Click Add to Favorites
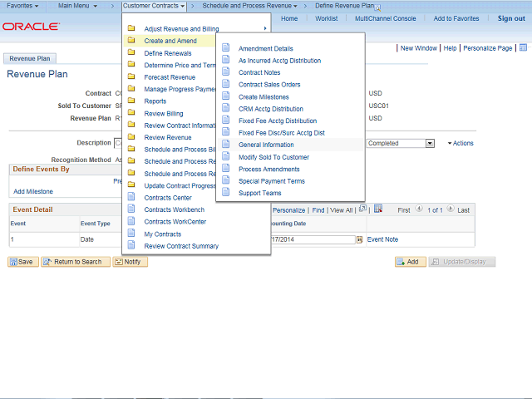Screen dimensions: 532x399 456,18
